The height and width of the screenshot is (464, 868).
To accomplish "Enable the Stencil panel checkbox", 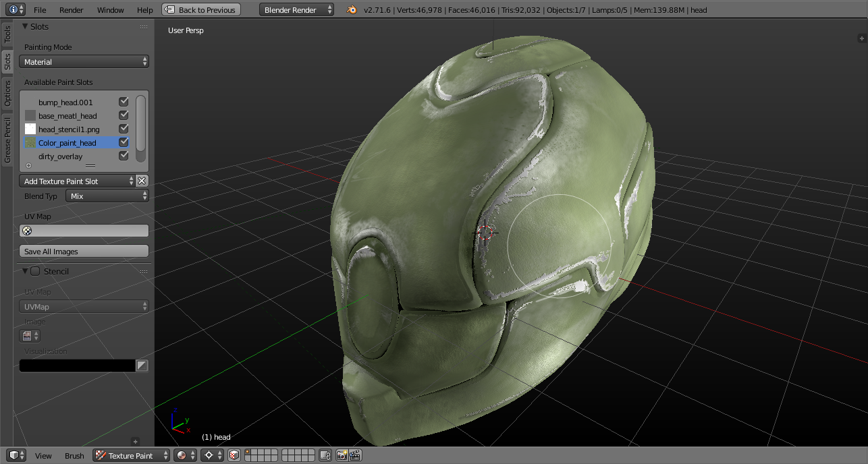I will coord(35,271).
